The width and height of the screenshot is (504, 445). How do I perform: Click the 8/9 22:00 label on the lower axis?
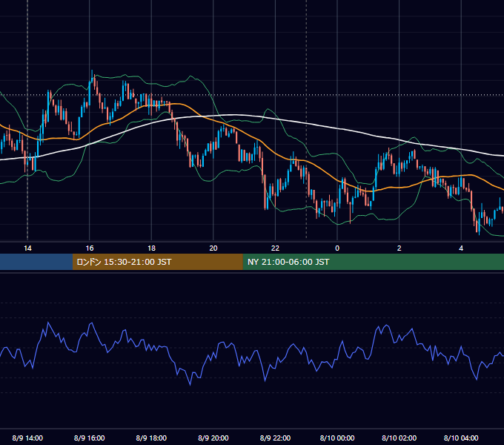pyautogui.click(x=275, y=438)
